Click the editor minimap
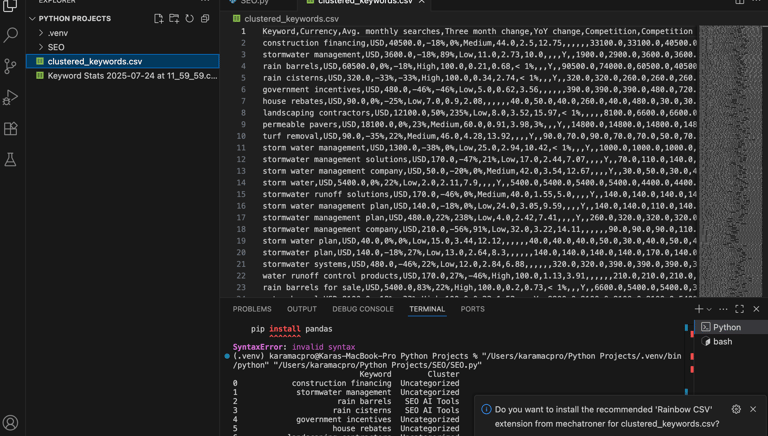The height and width of the screenshot is (436, 768). [x=730, y=161]
